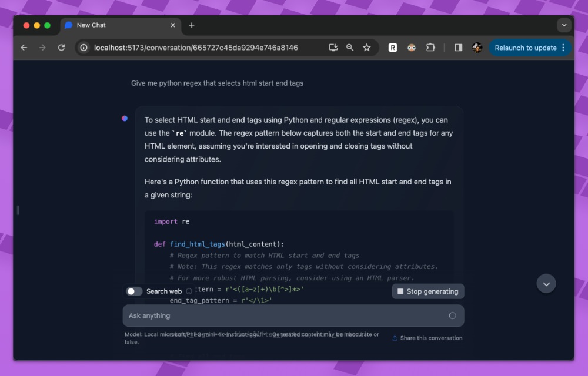The height and width of the screenshot is (376, 588).
Task: Reload the page
Action: tap(61, 48)
